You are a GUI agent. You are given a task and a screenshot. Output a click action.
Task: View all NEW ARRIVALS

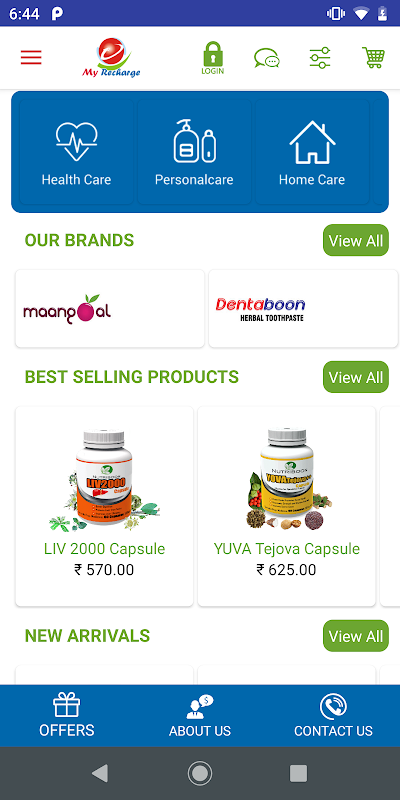click(356, 636)
